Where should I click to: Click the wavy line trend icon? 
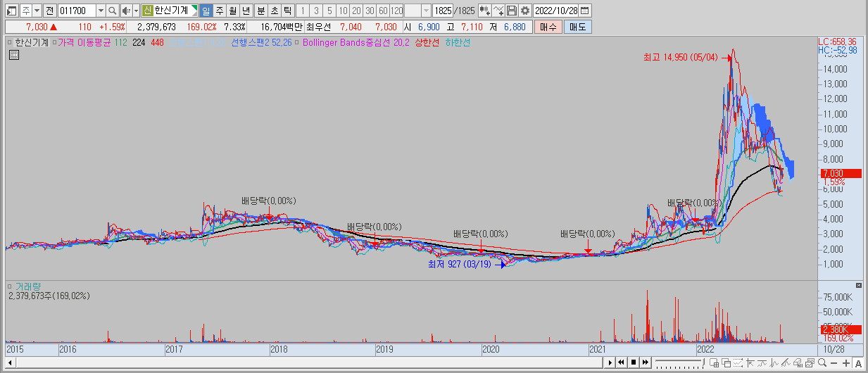tap(762, 362)
